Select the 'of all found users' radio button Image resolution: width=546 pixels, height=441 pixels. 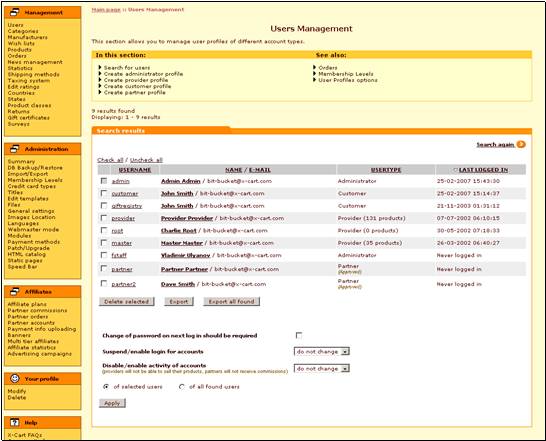click(181, 387)
